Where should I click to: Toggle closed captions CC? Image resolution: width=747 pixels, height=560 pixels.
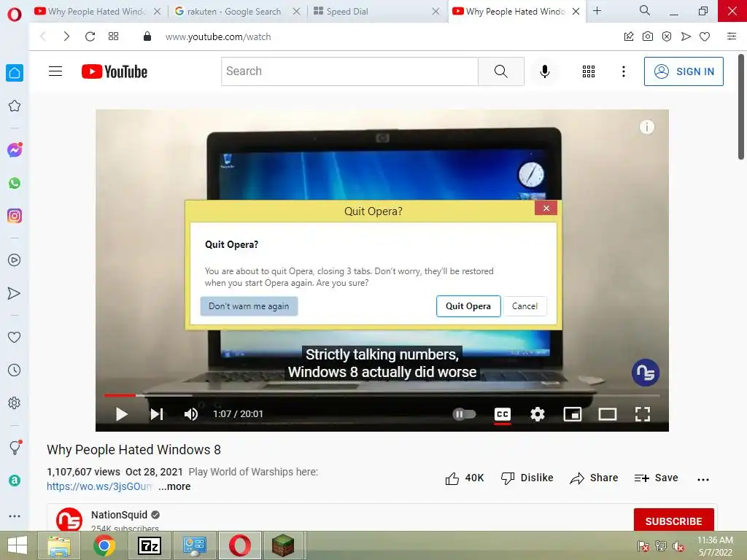pyautogui.click(x=502, y=414)
